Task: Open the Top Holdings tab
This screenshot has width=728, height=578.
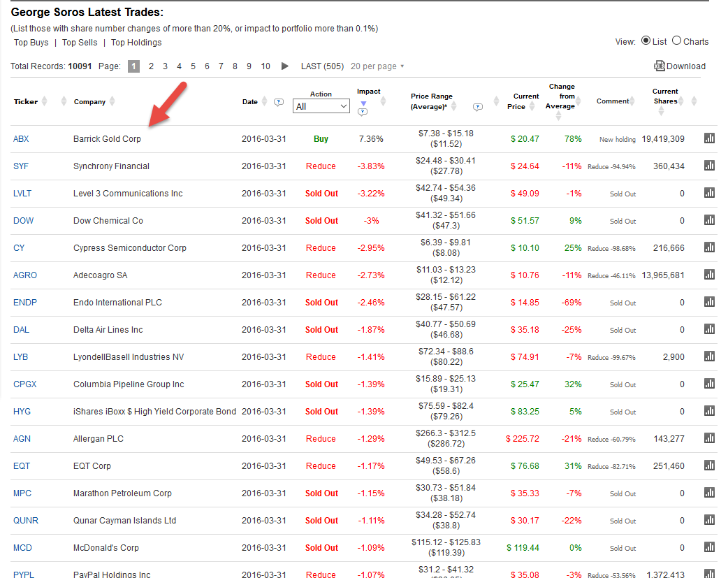Action: click(x=136, y=42)
